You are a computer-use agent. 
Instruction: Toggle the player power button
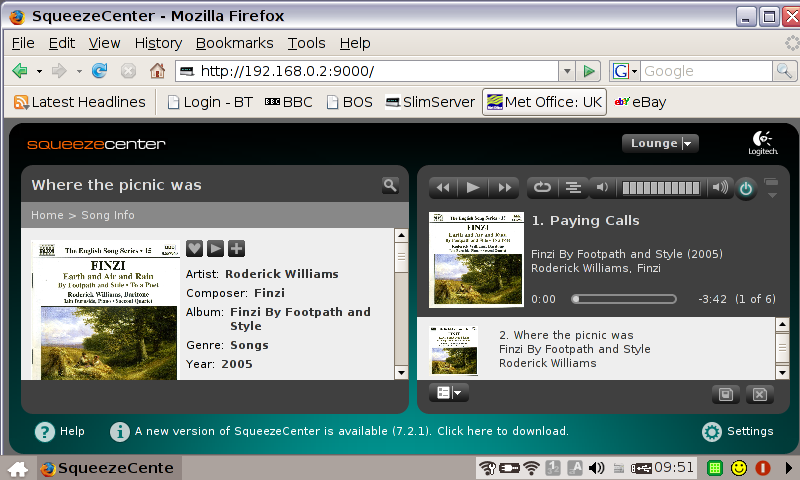tap(746, 188)
